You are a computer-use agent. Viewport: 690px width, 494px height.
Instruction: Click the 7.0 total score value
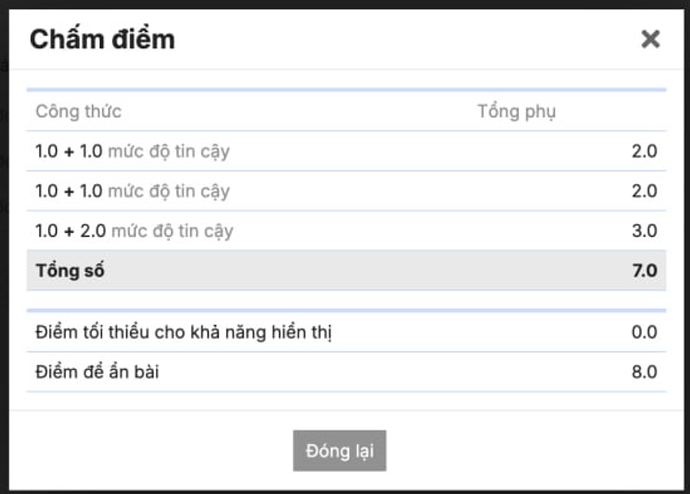pyautogui.click(x=644, y=271)
